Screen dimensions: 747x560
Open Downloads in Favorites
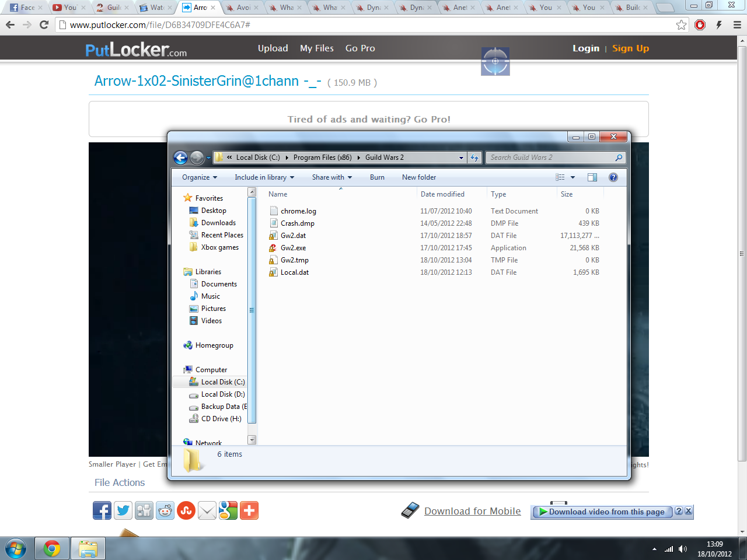(218, 223)
